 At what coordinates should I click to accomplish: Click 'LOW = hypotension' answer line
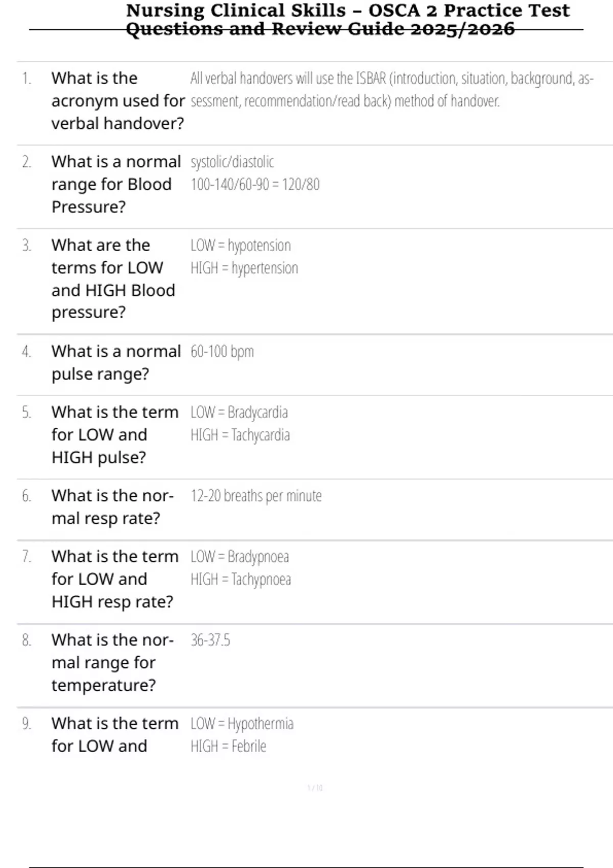coord(241,246)
